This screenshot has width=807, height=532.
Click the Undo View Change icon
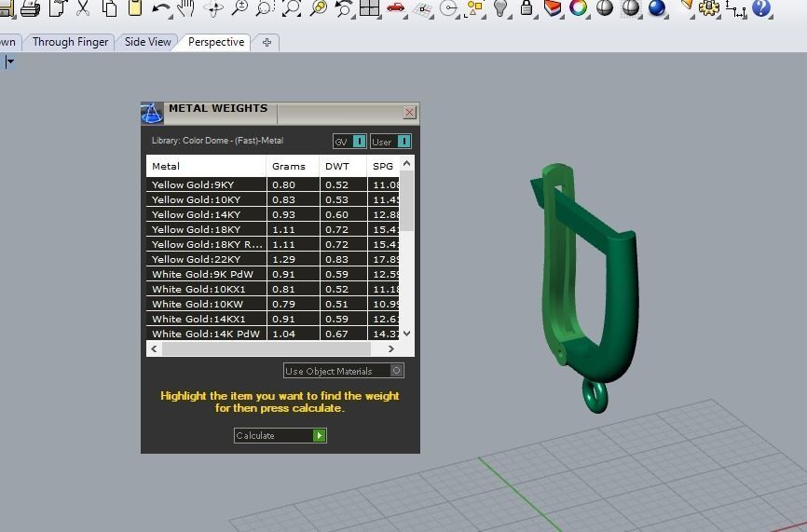(x=343, y=8)
